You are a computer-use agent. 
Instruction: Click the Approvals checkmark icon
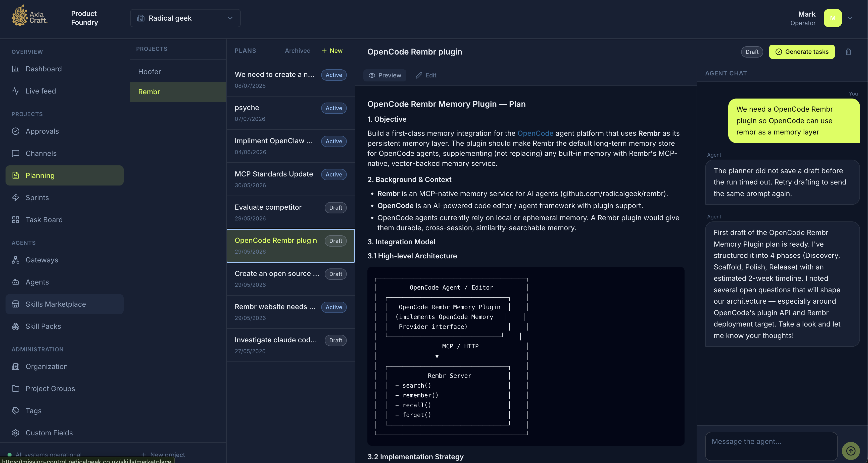16,131
